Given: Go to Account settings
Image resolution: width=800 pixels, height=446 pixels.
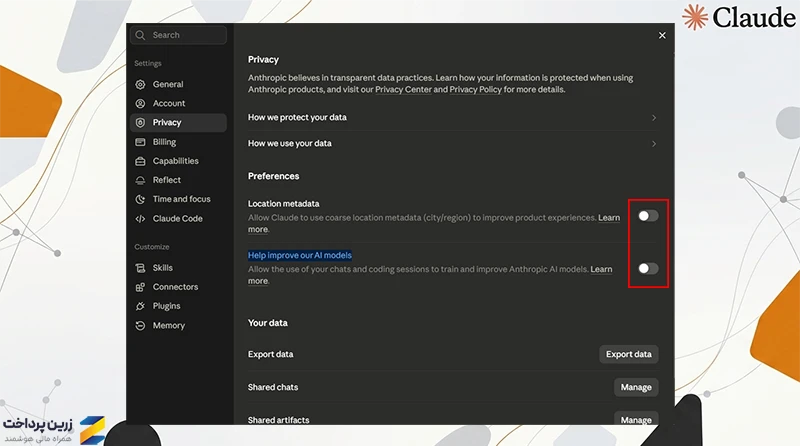Looking at the screenshot, I should click(178, 104).
